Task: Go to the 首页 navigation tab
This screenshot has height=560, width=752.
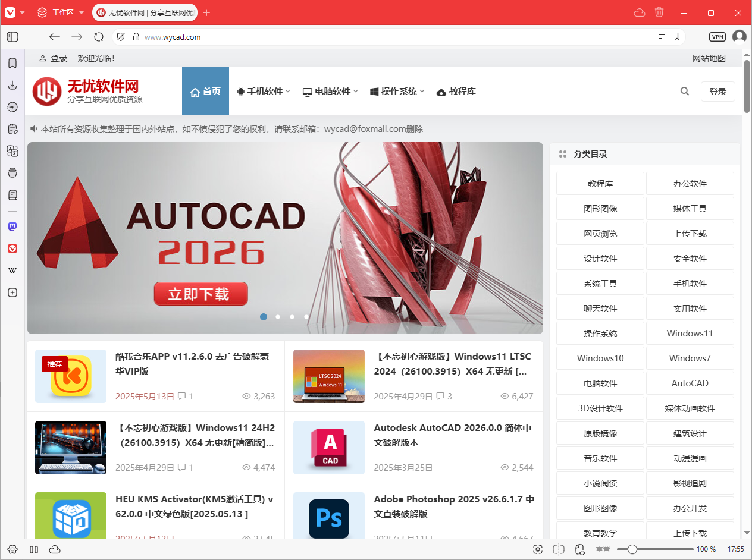Action: pyautogui.click(x=205, y=92)
